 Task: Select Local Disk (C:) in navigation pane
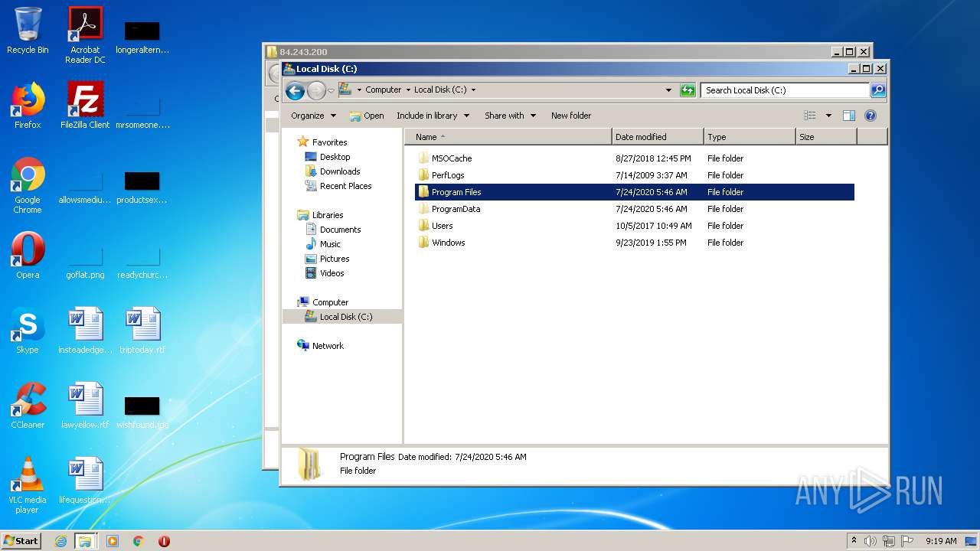(x=342, y=317)
